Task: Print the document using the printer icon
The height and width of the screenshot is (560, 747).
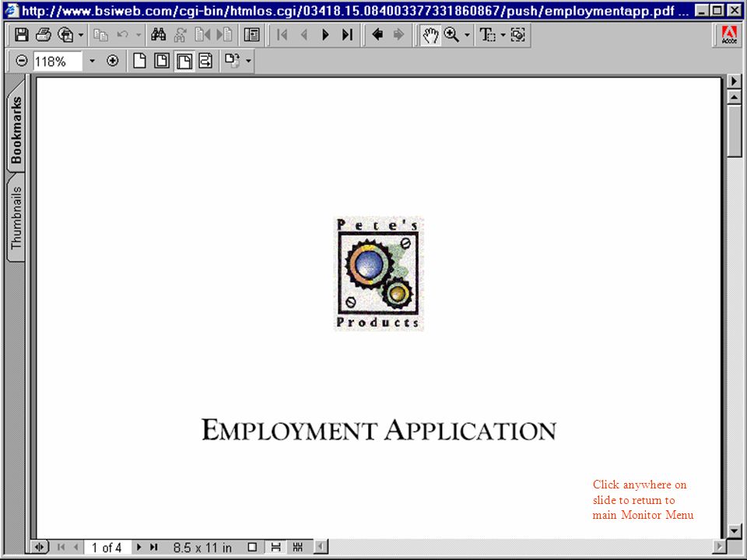Action: click(x=44, y=35)
